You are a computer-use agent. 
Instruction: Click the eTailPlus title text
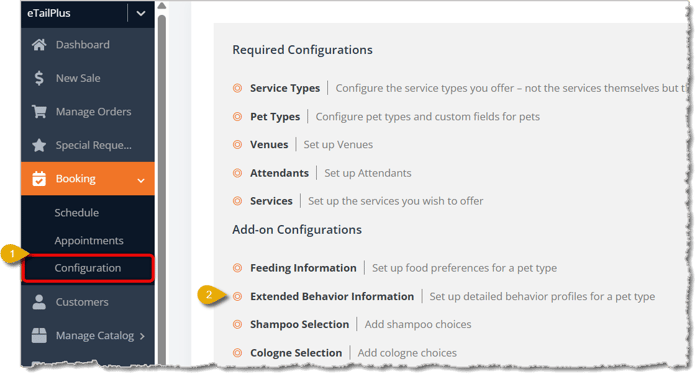coord(49,13)
